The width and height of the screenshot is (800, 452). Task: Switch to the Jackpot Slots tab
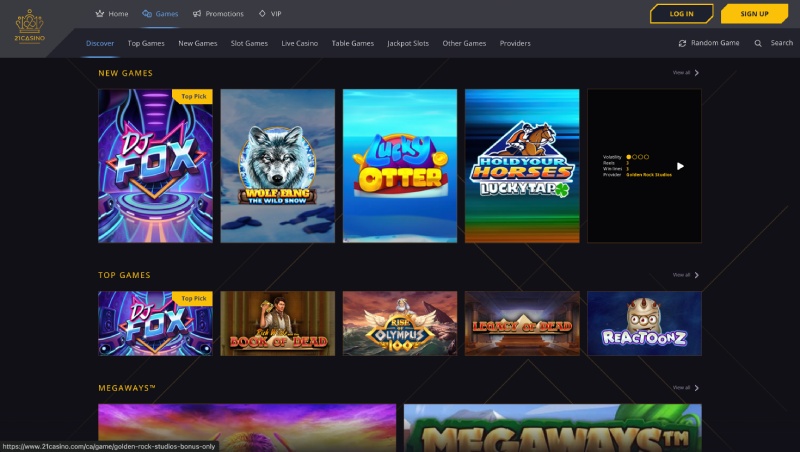tap(408, 43)
